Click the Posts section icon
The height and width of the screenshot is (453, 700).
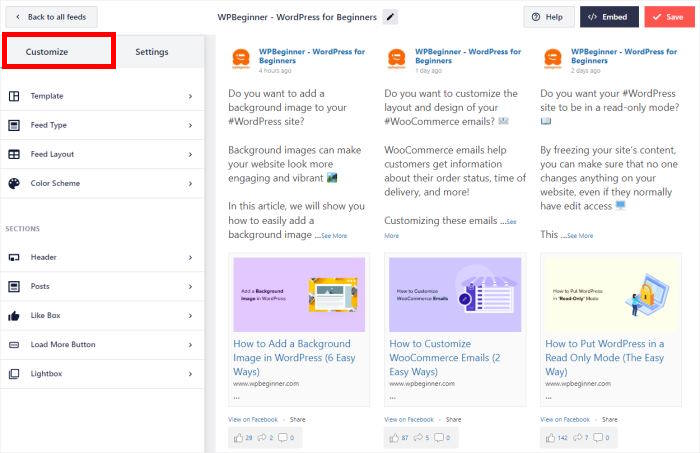coord(14,287)
